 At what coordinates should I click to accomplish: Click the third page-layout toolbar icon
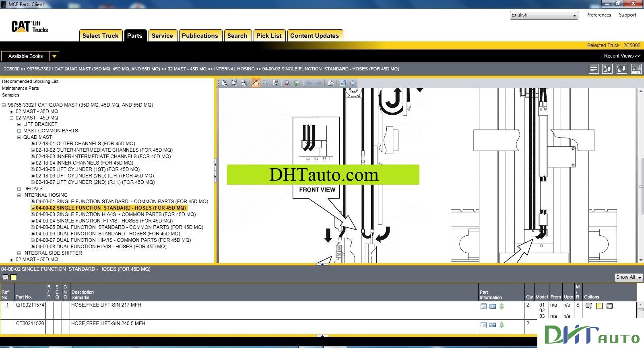[244, 83]
